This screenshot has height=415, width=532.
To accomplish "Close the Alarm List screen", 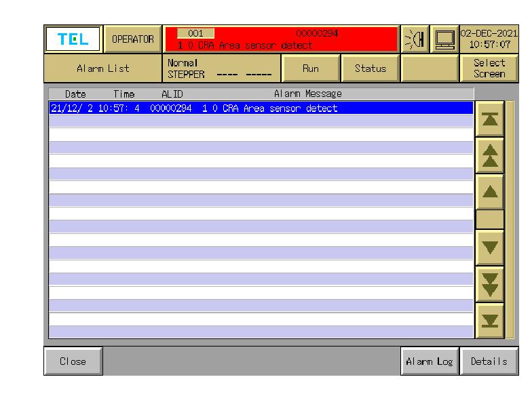I will tap(73, 361).
